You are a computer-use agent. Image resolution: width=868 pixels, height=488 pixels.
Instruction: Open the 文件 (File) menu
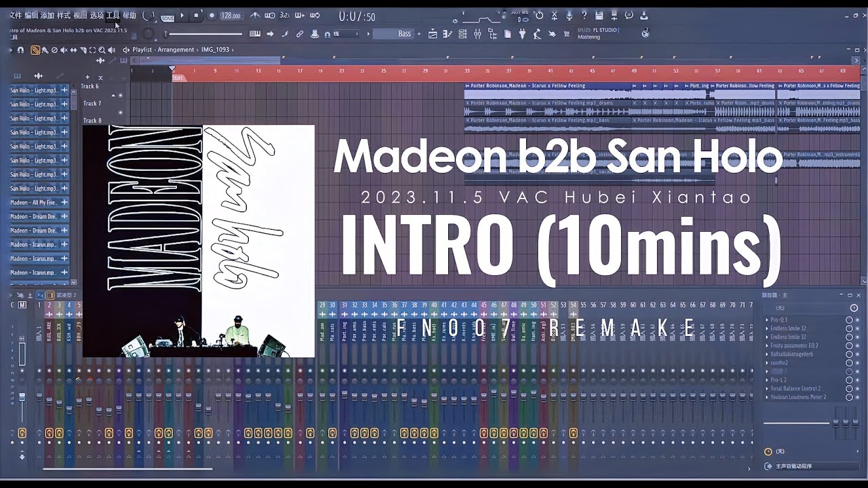tap(16, 15)
